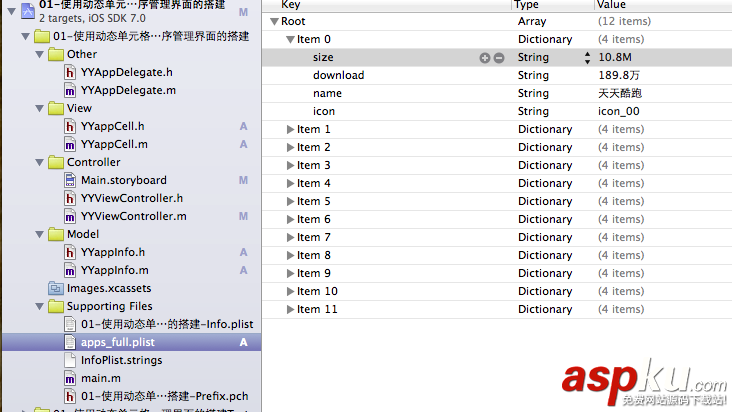Expand the Item 11 dictionary

290,309
